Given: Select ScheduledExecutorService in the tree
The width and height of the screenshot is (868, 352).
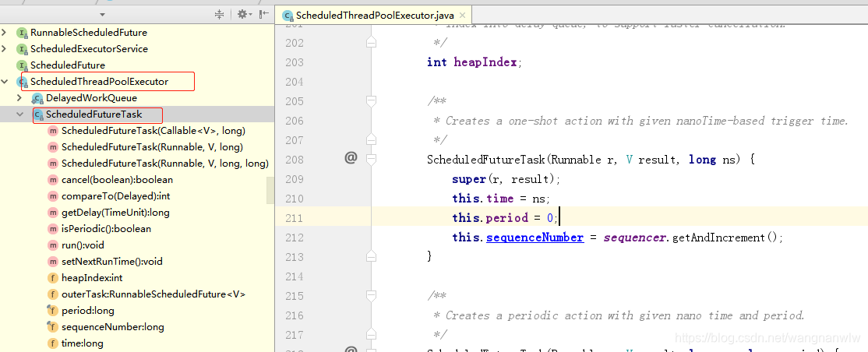Looking at the screenshot, I should tap(89, 49).
